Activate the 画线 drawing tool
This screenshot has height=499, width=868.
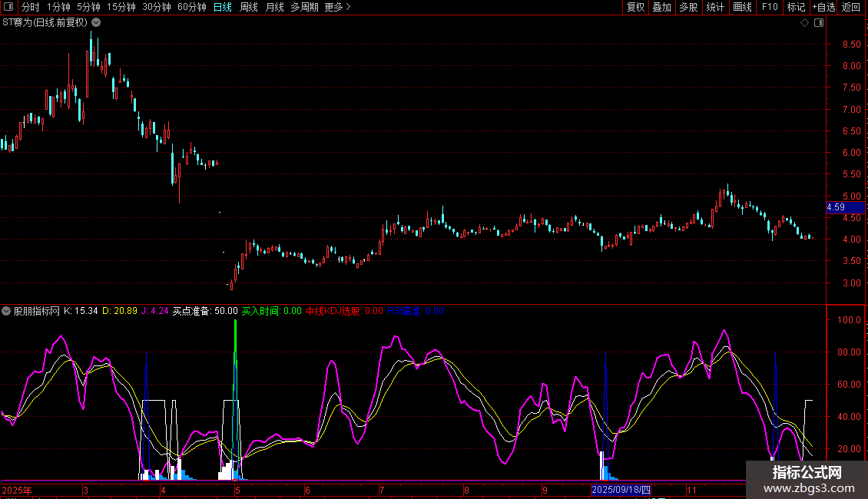(x=742, y=8)
